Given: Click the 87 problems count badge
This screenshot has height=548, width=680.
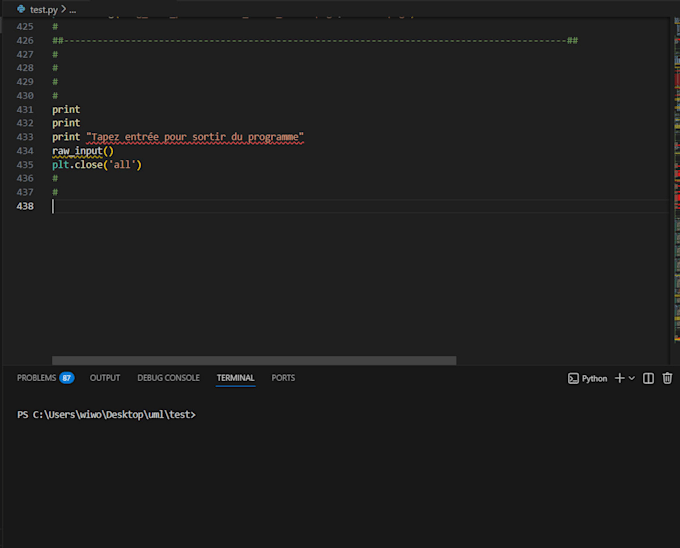Looking at the screenshot, I should tap(66, 378).
